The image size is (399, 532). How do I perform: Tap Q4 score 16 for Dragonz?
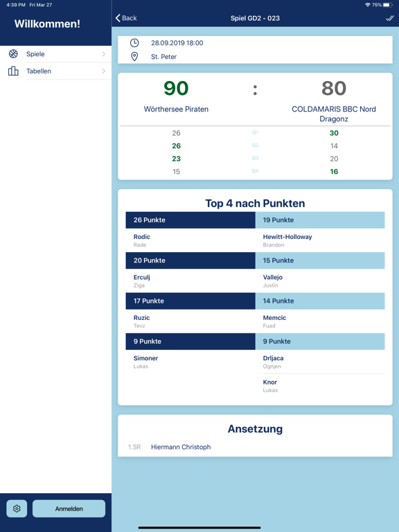334,172
